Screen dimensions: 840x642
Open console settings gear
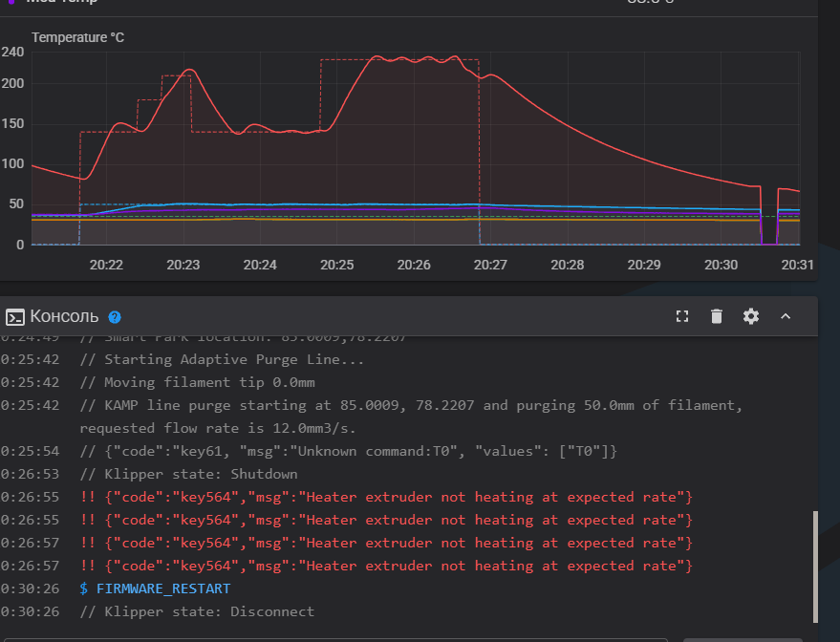(x=751, y=316)
